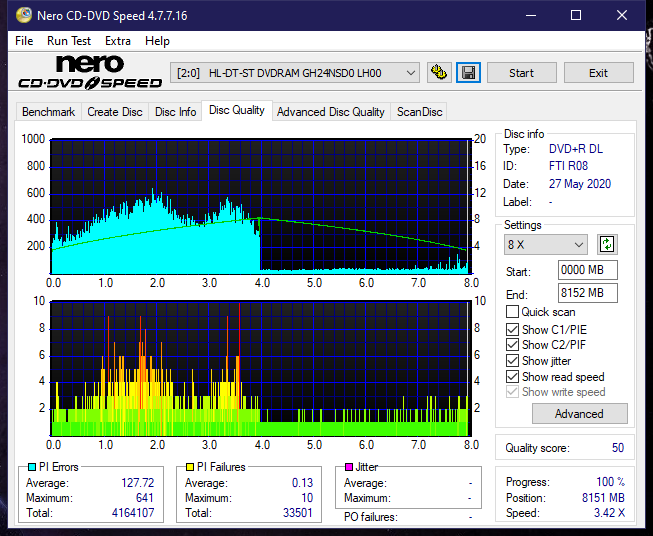This screenshot has width=653, height=536.
Task: Open the File menu
Action: coord(24,41)
